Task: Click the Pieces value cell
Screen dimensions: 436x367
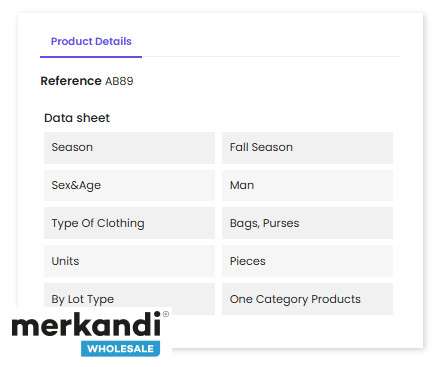Action: tap(308, 261)
